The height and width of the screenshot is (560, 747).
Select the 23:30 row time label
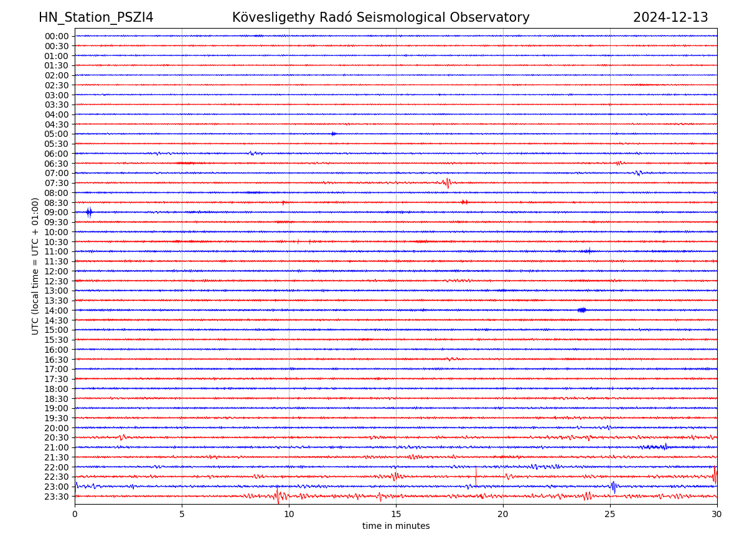tap(57, 497)
